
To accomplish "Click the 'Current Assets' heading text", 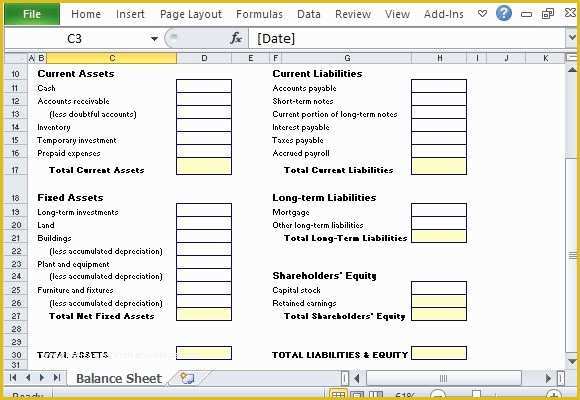I will click(x=76, y=74).
